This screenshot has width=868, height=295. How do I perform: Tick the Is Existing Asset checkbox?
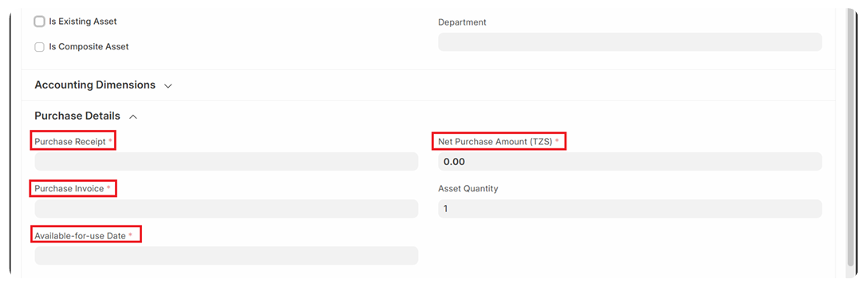[x=39, y=22]
